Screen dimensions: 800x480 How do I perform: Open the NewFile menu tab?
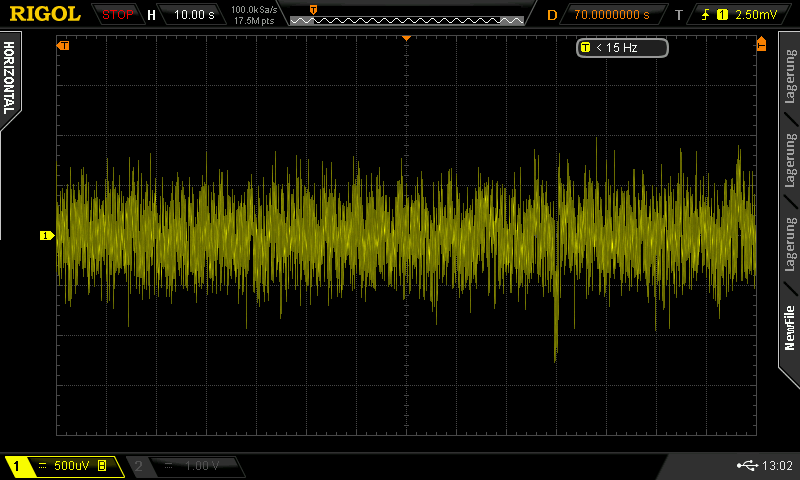[789, 328]
